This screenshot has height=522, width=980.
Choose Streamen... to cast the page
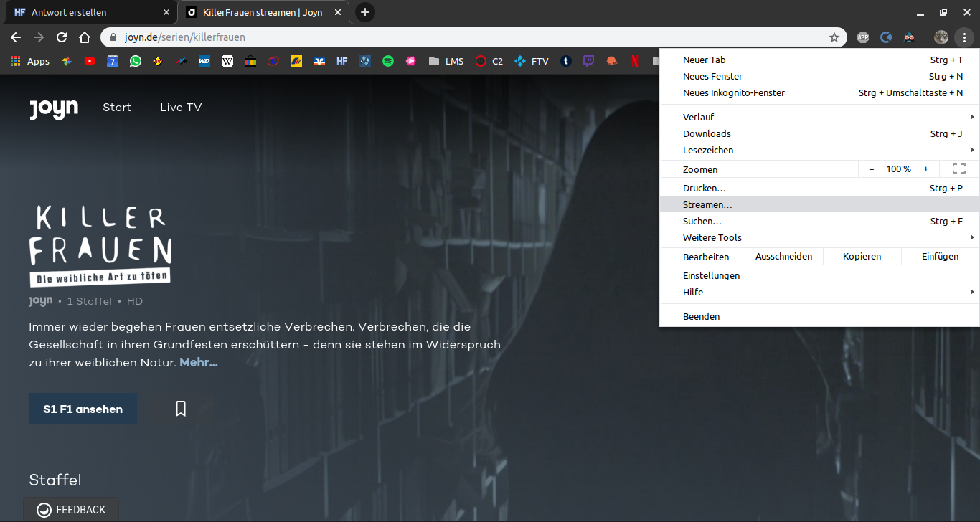819,204
